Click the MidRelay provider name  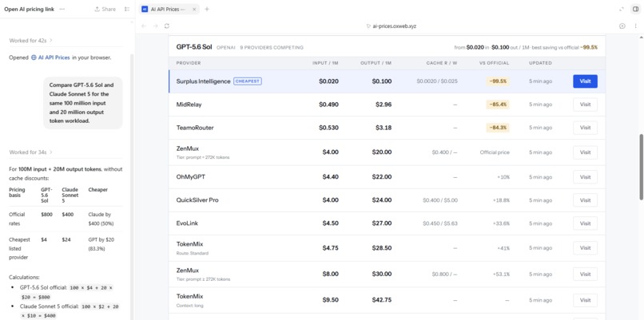pos(189,105)
